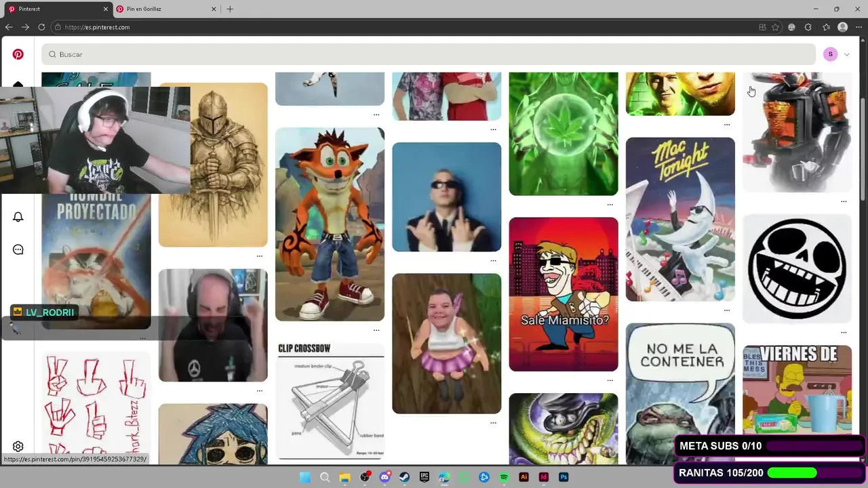This screenshot has height=488, width=868.
Task: Open more options under Sale Miamisito pin
Action: [x=610, y=380]
